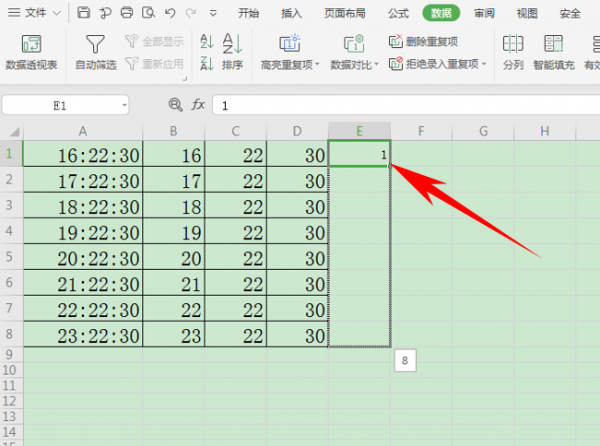Switch to the 安全 tab
600x446 pixels.
570,13
